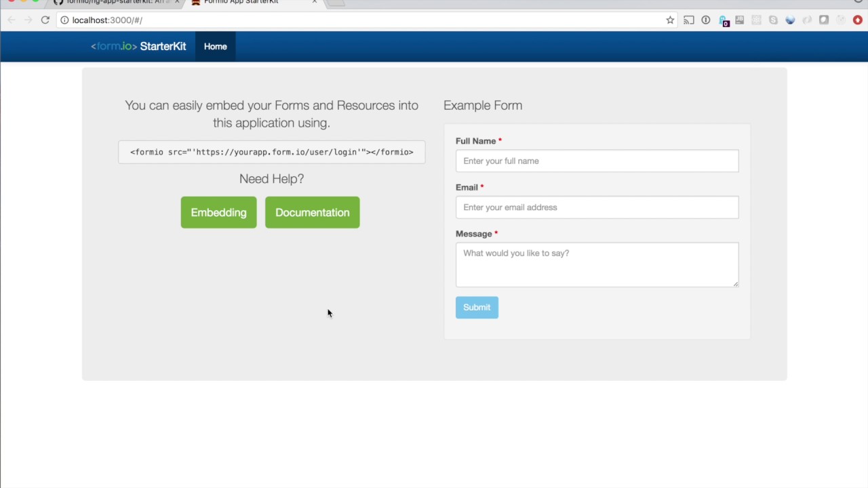Image resolution: width=868 pixels, height=488 pixels.
Task: Click the green Embedding button
Action: [x=218, y=212]
